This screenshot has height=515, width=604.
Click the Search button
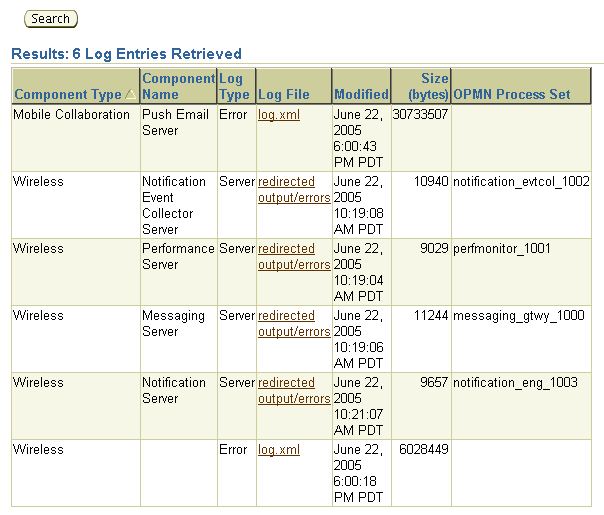coord(50,18)
